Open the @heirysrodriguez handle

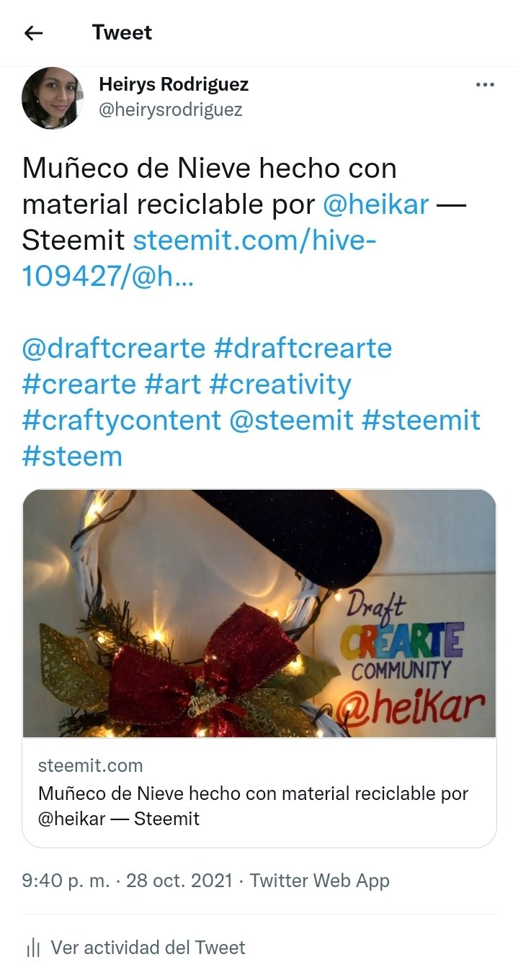[171, 109]
